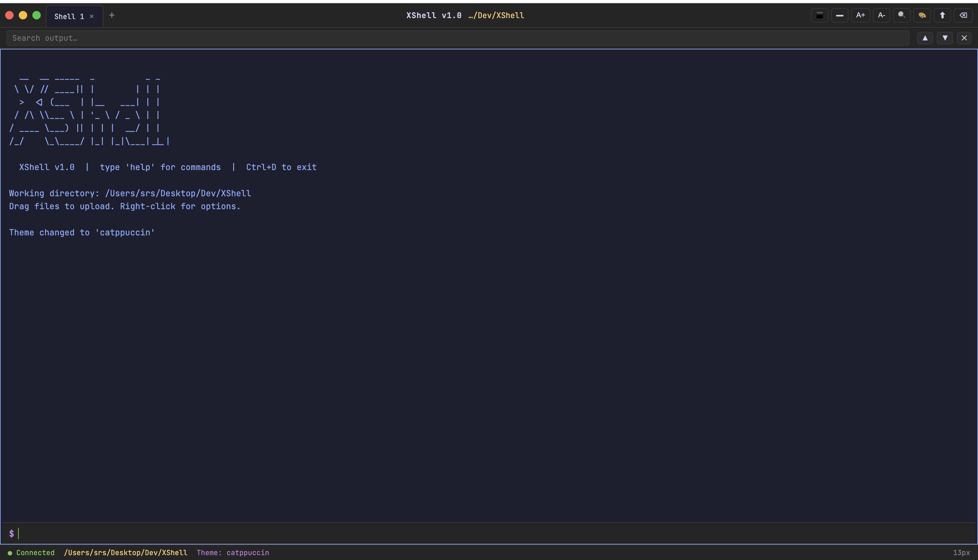Viewport: 978px width, 560px height.
Task: Click the black square split-pane toolbar icon
Action: pos(820,16)
